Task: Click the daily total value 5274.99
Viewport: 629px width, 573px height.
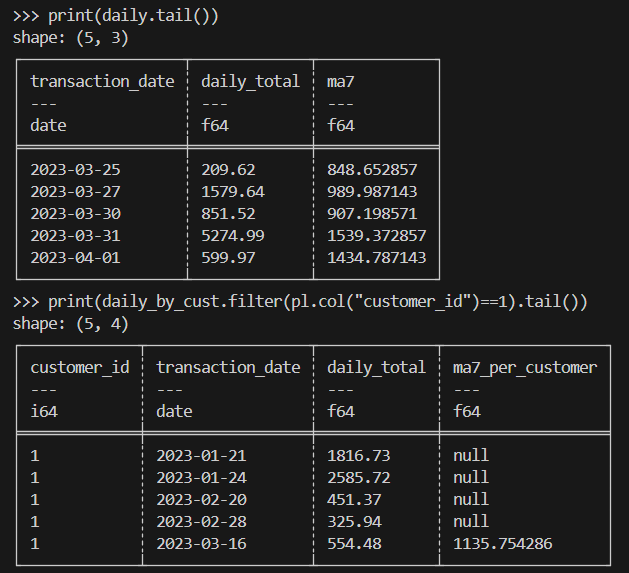Action: pyautogui.click(x=233, y=235)
